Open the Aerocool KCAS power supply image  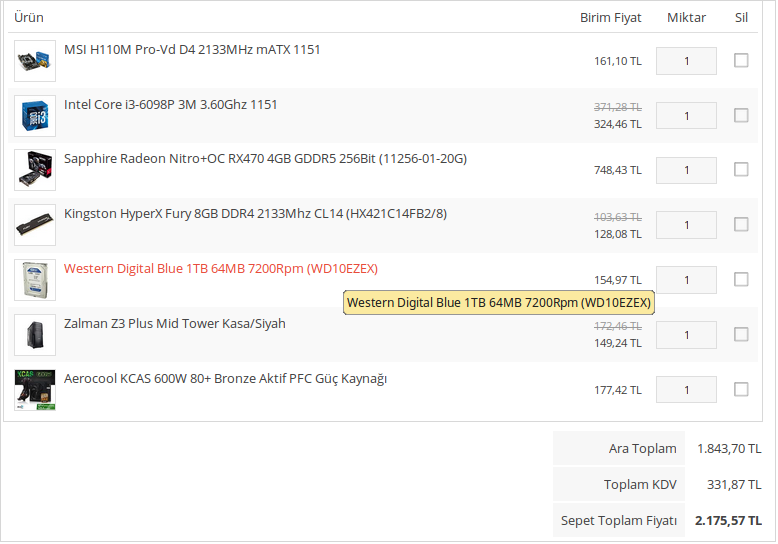coord(35,390)
